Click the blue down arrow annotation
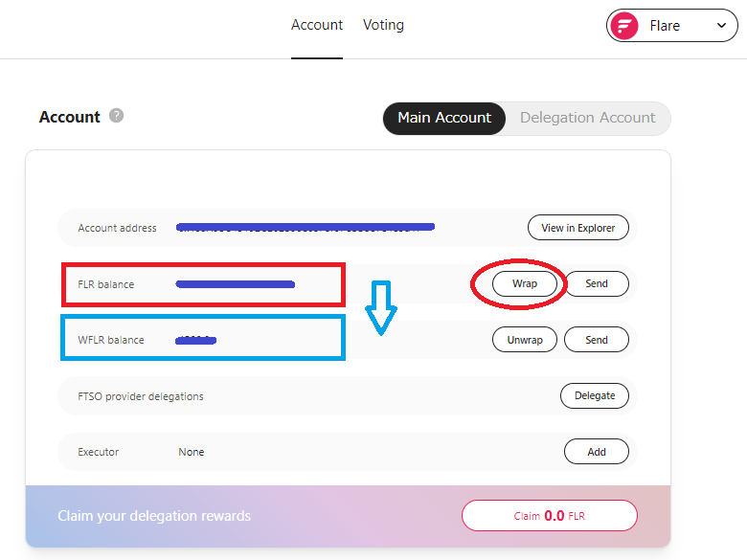747x560 pixels. 381,308
